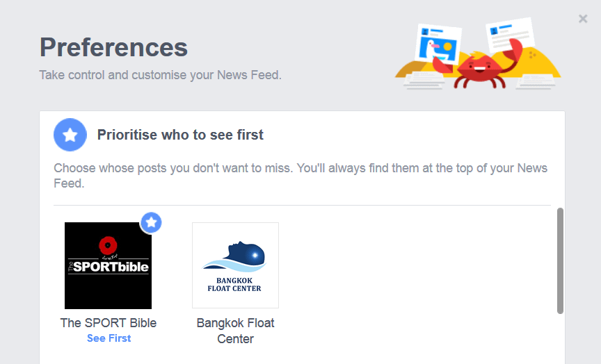Expand the Prioritise who to see first section
Screen dimensions: 601x364
pyautogui.click(x=180, y=135)
